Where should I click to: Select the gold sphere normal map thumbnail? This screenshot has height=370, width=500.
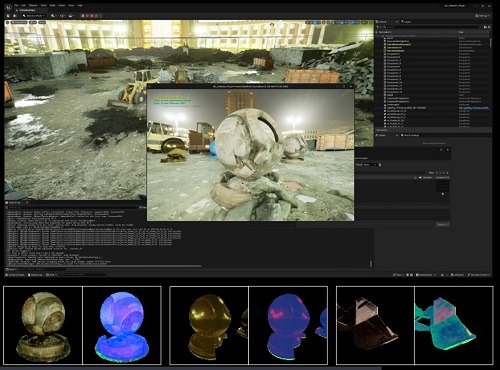tap(288, 325)
